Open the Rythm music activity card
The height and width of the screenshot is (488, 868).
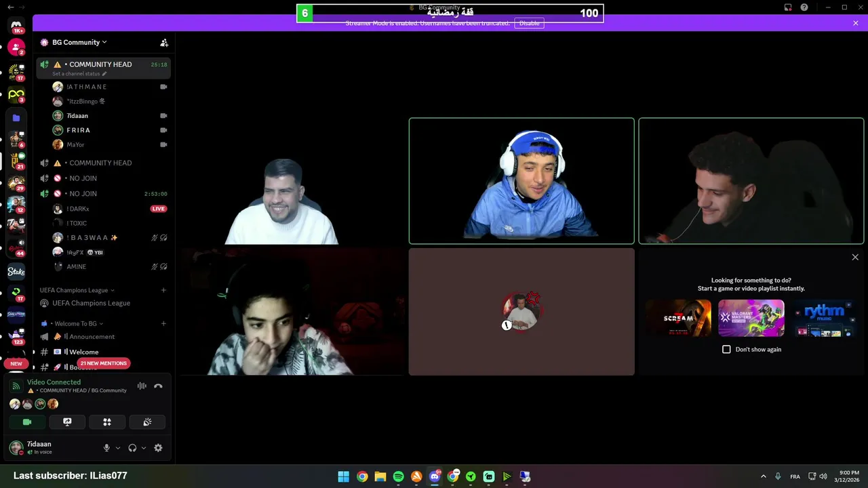(x=825, y=318)
